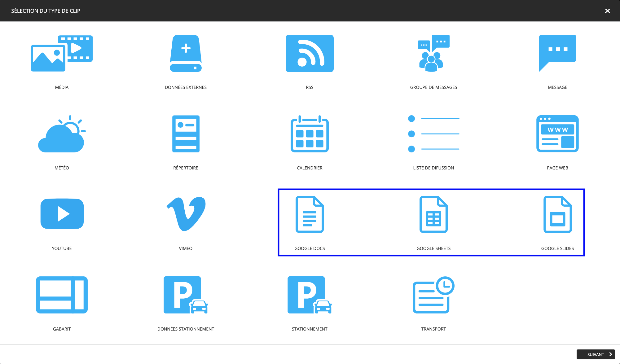The height and width of the screenshot is (364, 620).
Task: Click the MESSAGE label text
Action: pyautogui.click(x=557, y=87)
